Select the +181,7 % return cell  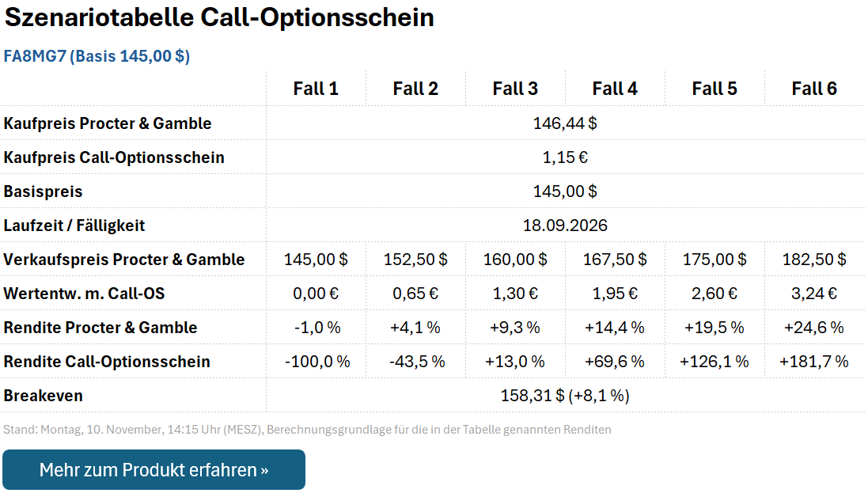click(814, 361)
